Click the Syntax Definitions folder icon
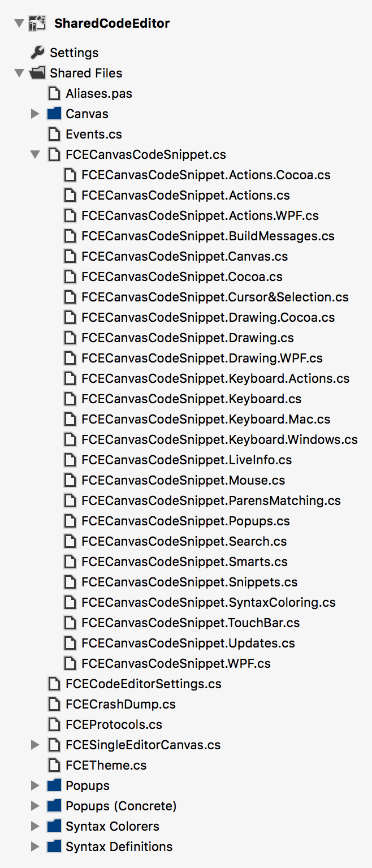 (x=54, y=847)
